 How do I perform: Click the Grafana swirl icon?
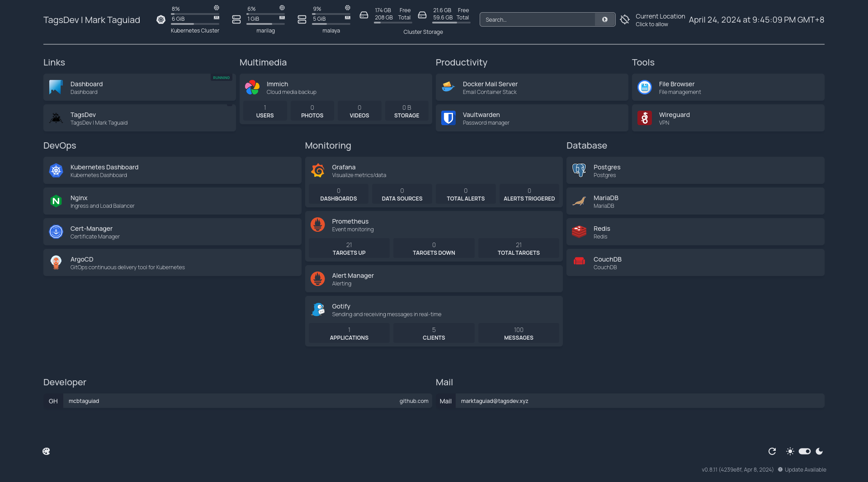pos(318,171)
